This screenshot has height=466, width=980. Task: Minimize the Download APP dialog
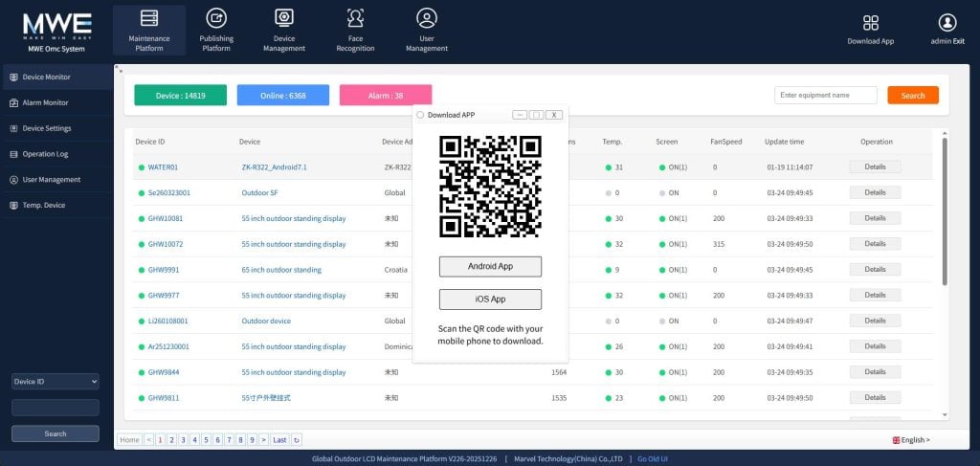click(520, 115)
